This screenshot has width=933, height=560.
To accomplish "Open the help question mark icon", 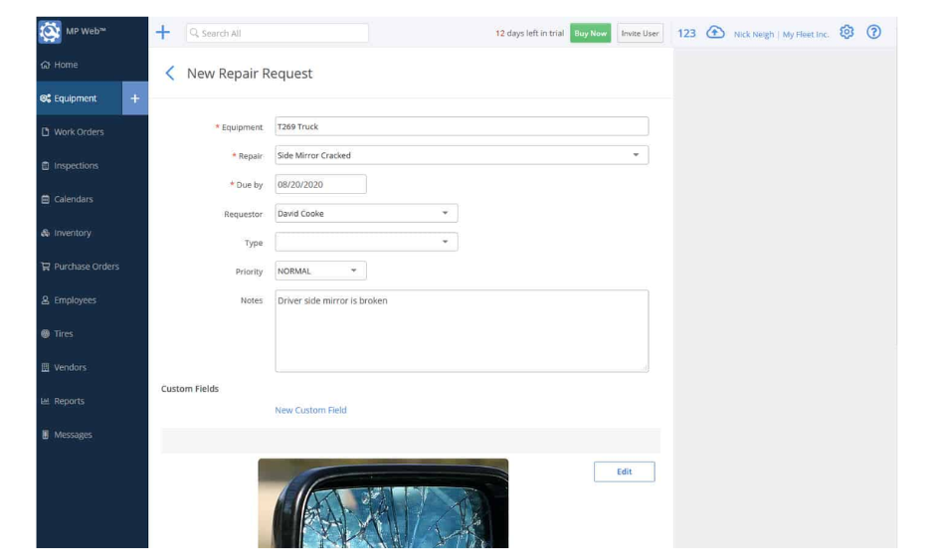I will pyautogui.click(x=873, y=33).
